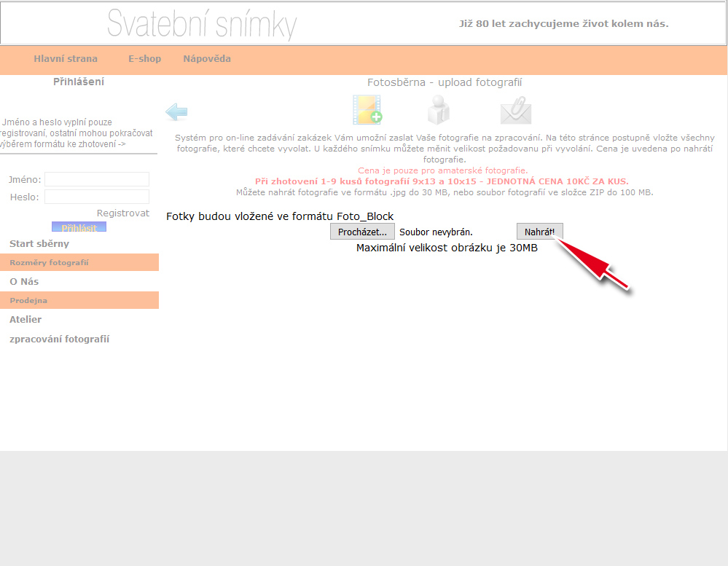728x566 pixels.
Task: Follow the Registrovat link
Action: tap(122, 213)
